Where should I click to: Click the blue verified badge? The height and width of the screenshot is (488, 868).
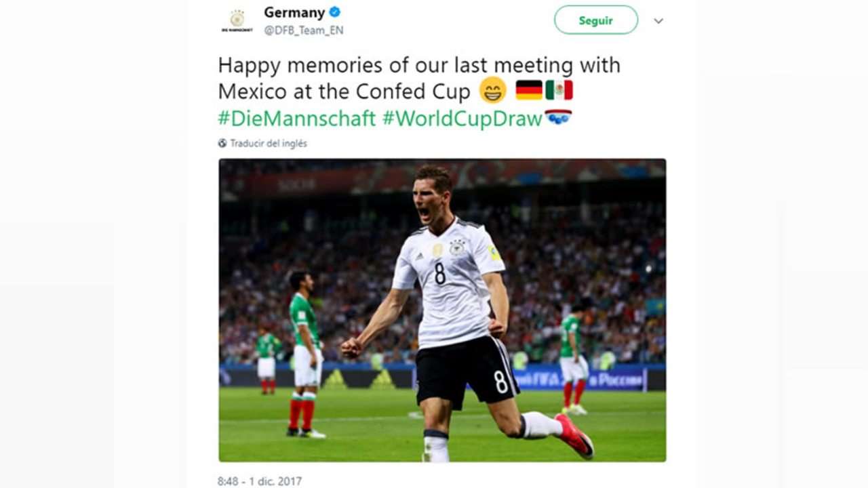pos(335,12)
